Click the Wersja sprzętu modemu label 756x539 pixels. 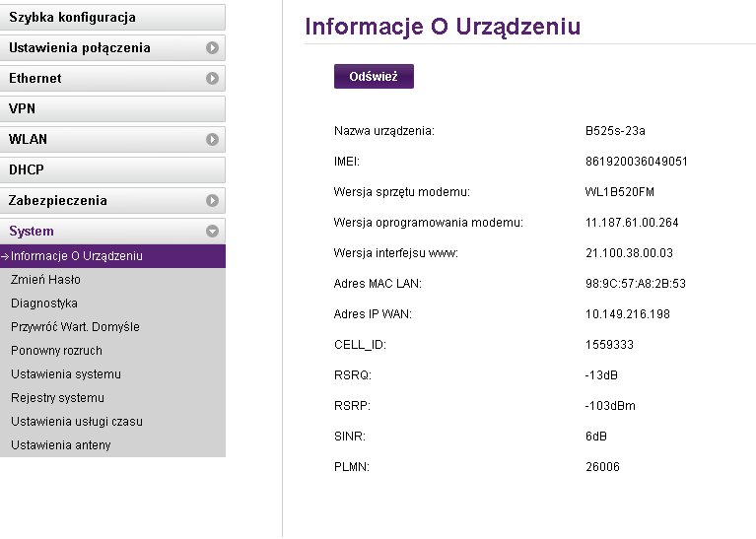pos(401,192)
